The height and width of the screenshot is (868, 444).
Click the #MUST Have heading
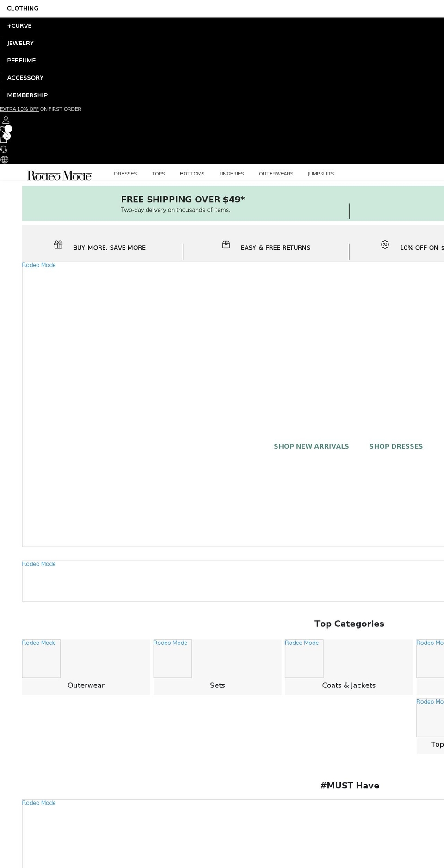(x=350, y=786)
